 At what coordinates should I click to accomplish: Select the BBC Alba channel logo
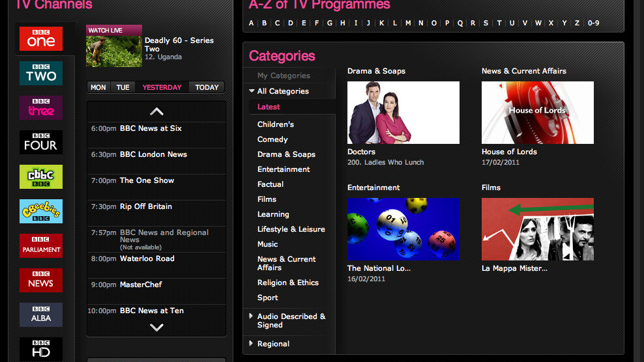[41, 314]
